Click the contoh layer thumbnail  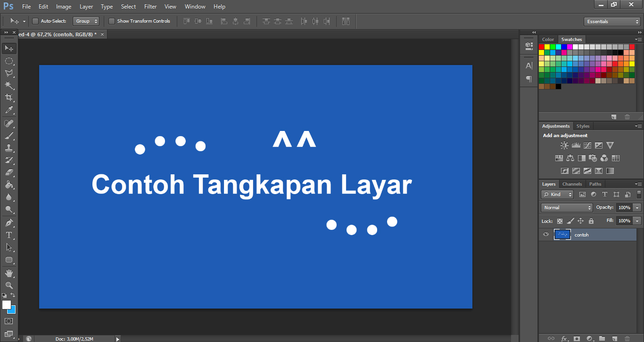(x=562, y=234)
